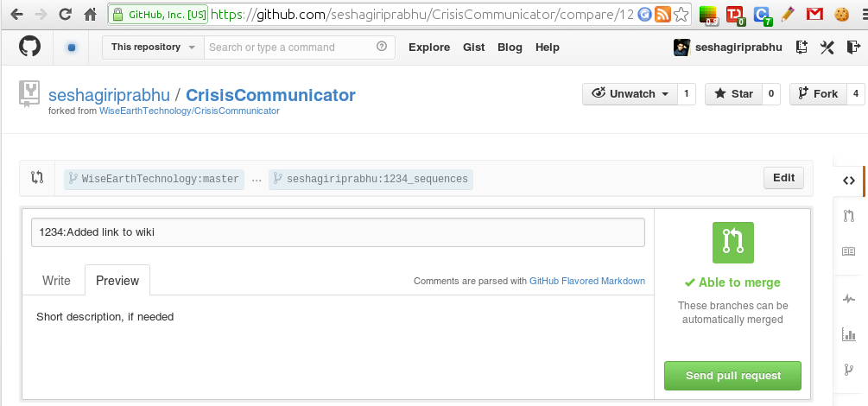The width and height of the screenshot is (868, 406).
Task: Open Chrome's hamburger menu
Action: click(x=862, y=14)
